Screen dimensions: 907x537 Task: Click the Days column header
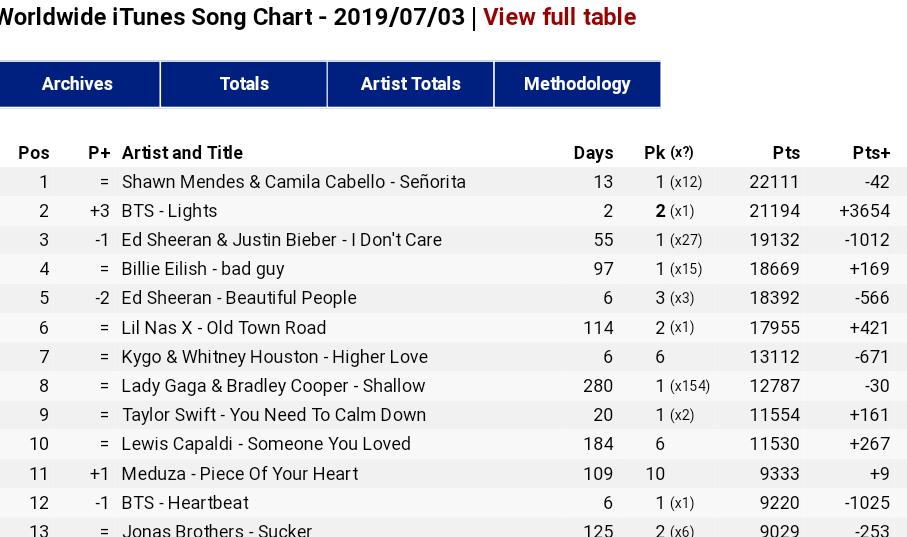pos(593,153)
